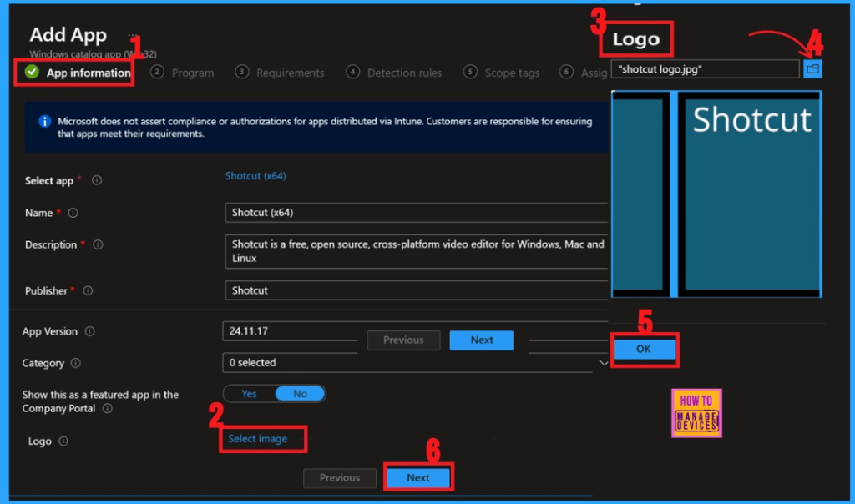Switch to the Detection rules tab
Viewport: 855px width, 504px height.
394,73
